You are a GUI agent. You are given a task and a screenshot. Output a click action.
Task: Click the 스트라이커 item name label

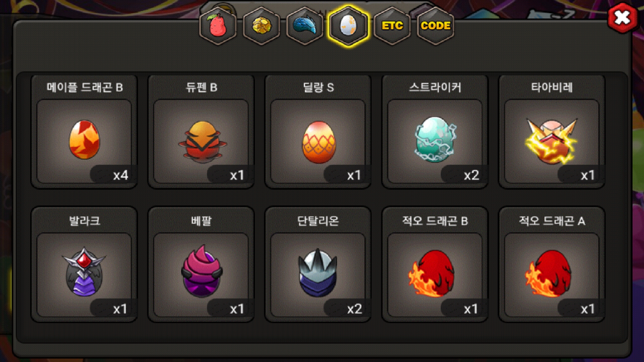(435, 87)
